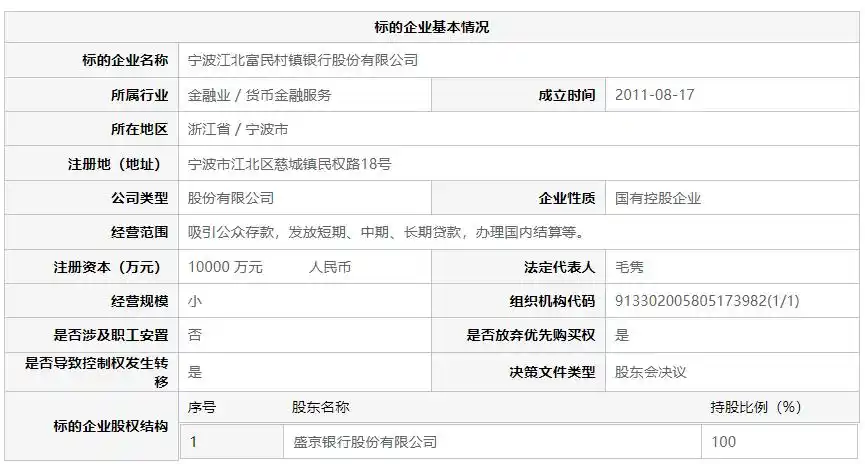Click the 是否放弃优先购买权 label
This screenshot has height=464, width=865.
pyautogui.click(x=531, y=335)
